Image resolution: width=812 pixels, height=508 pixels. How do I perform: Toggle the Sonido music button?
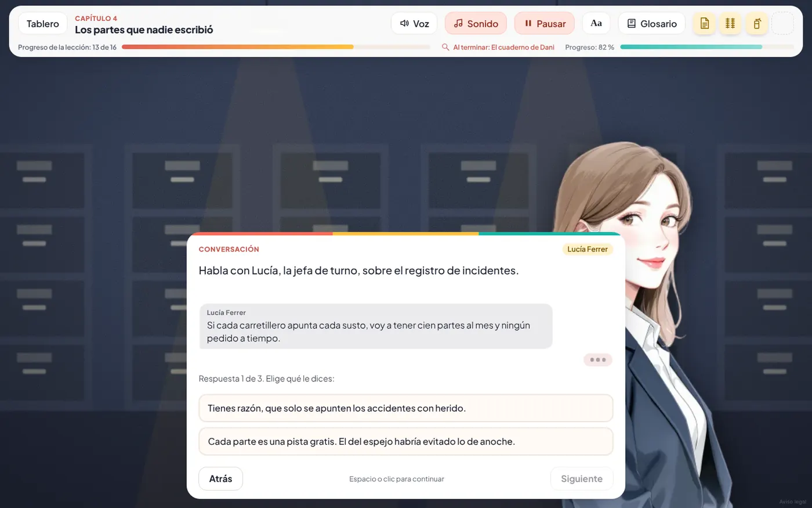point(476,23)
